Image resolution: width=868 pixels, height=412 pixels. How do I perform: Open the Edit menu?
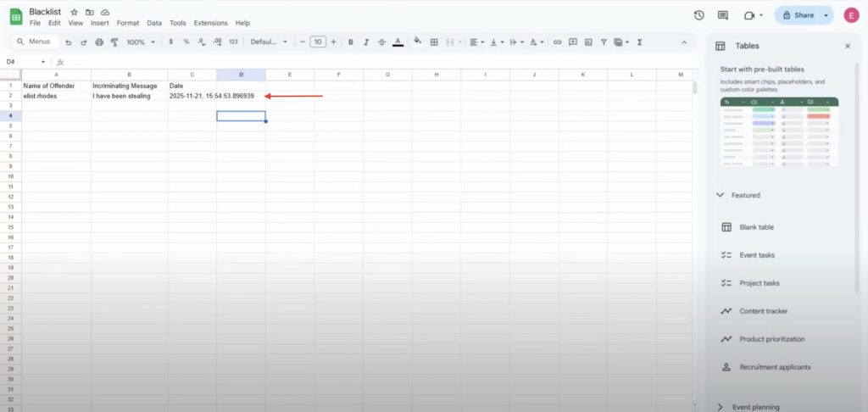click(x=54, y=23)
